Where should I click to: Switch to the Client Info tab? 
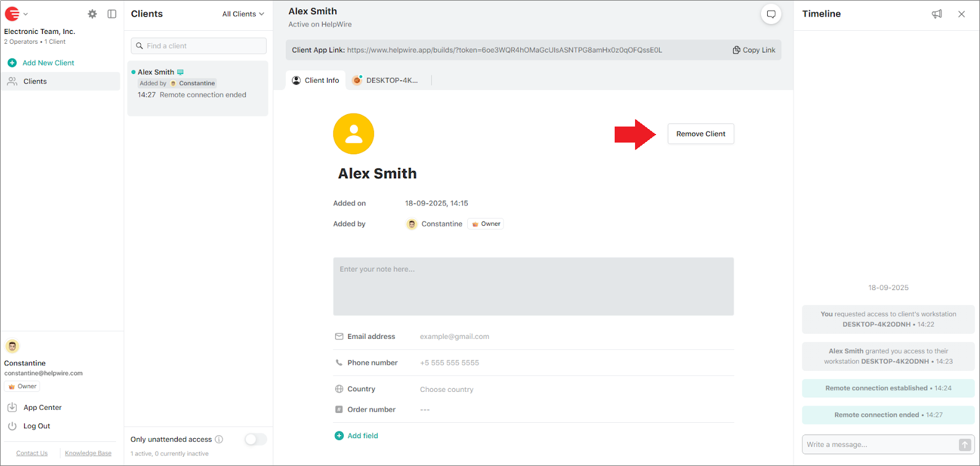click(315, 80)
